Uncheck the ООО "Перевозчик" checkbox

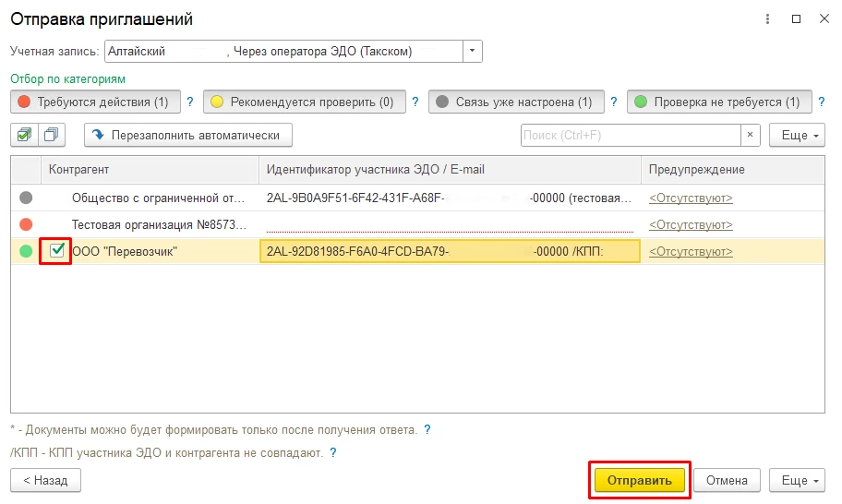pyautogui.click(x=57, y=250)
